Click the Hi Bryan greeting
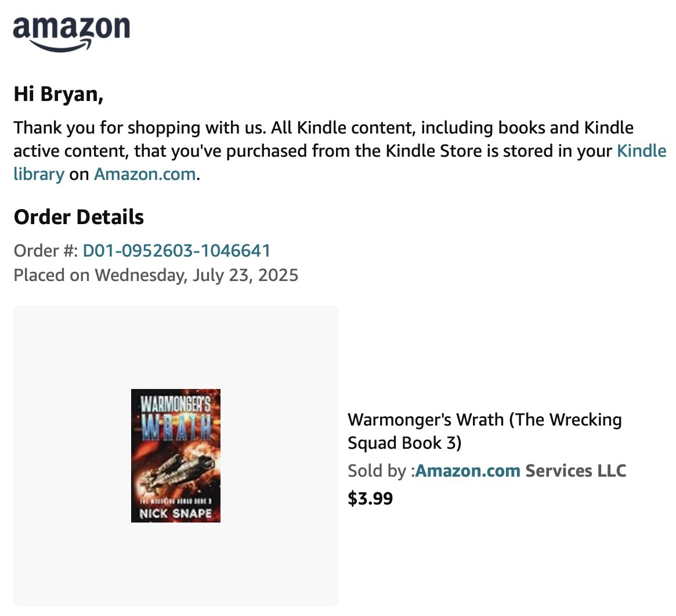 point(59,94)
